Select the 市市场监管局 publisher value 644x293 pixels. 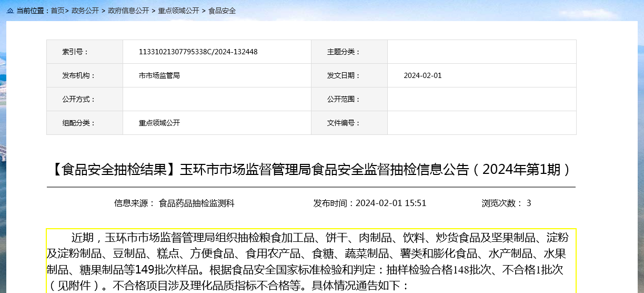(159, 75)
